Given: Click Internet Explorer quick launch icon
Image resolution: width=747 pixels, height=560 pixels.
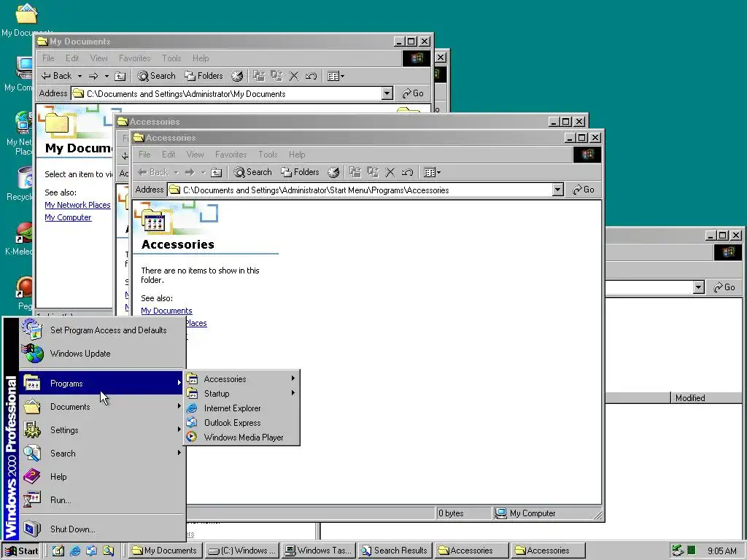Looking at the screenshot, I should click(x=75, y=551).
